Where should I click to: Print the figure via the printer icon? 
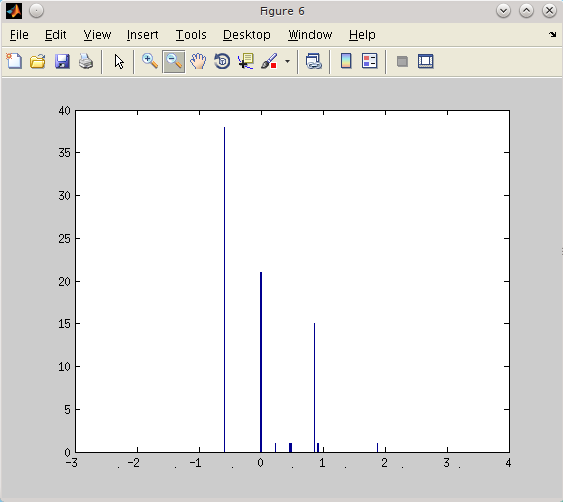[x=86, y=61]
